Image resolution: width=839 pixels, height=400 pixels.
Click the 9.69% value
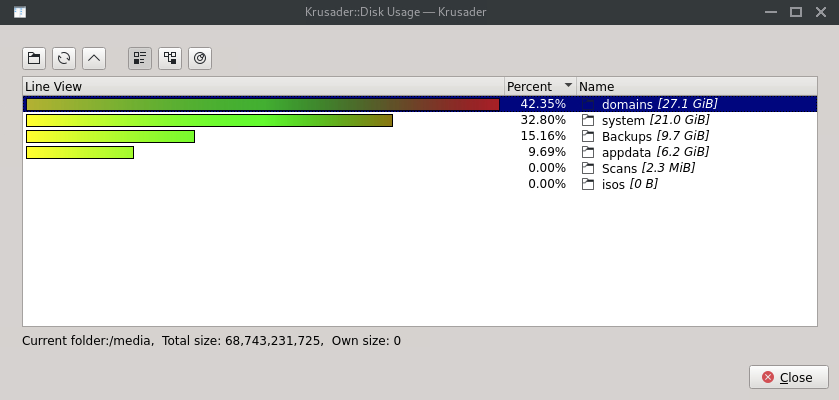547,152
